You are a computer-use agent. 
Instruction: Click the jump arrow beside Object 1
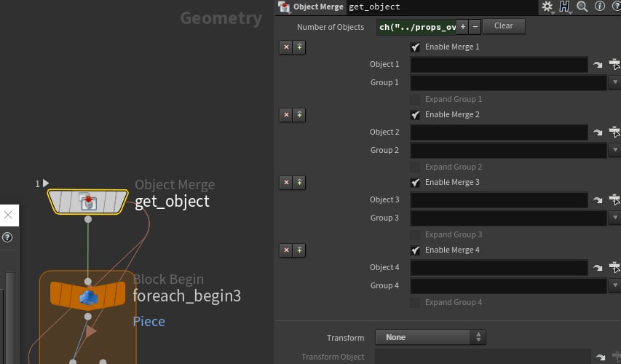coord(598,65)
